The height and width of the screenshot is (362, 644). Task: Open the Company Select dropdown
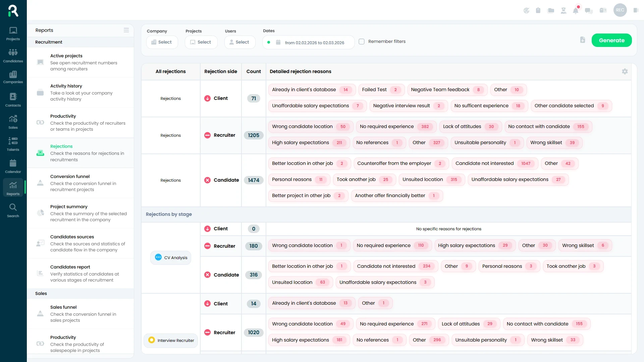(162, 42)
